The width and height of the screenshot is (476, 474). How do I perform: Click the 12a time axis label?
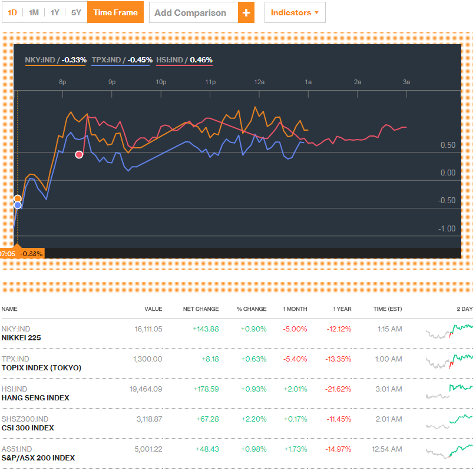pos(259,82)
